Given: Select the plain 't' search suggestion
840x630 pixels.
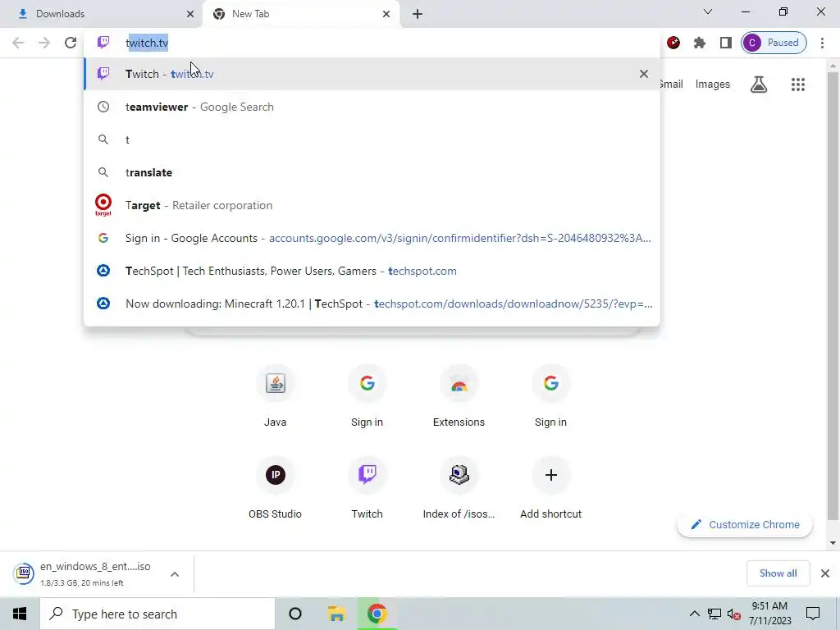Looking at the screenshot, I should pyautogui.click(x=372, y=139).
